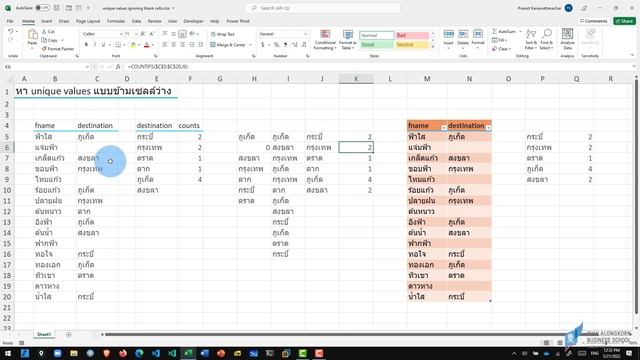The width and height of the screenshot is (640, 360).
Task: Open Format as Table
Action: tap(348, 40)
